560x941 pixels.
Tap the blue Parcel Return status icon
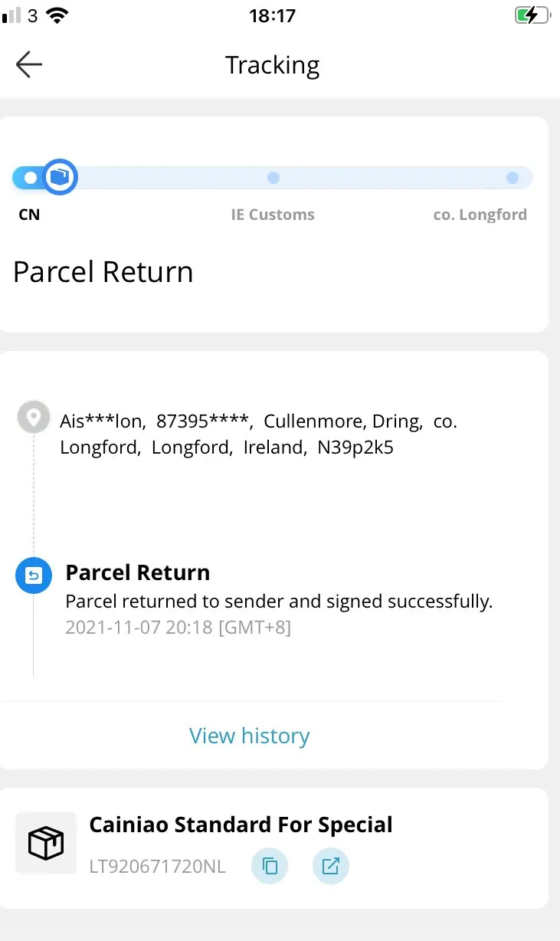pos(34,575)
